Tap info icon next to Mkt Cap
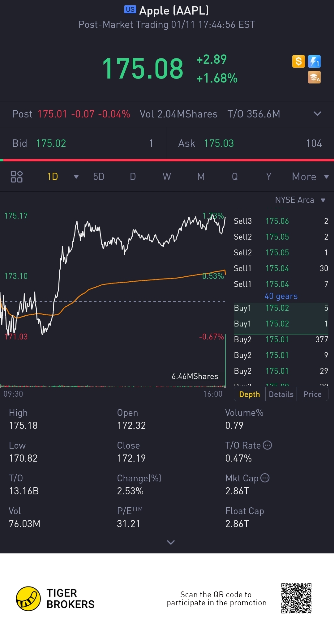The width and height of the screenshot is (334, 644). [x=265, y=478]
